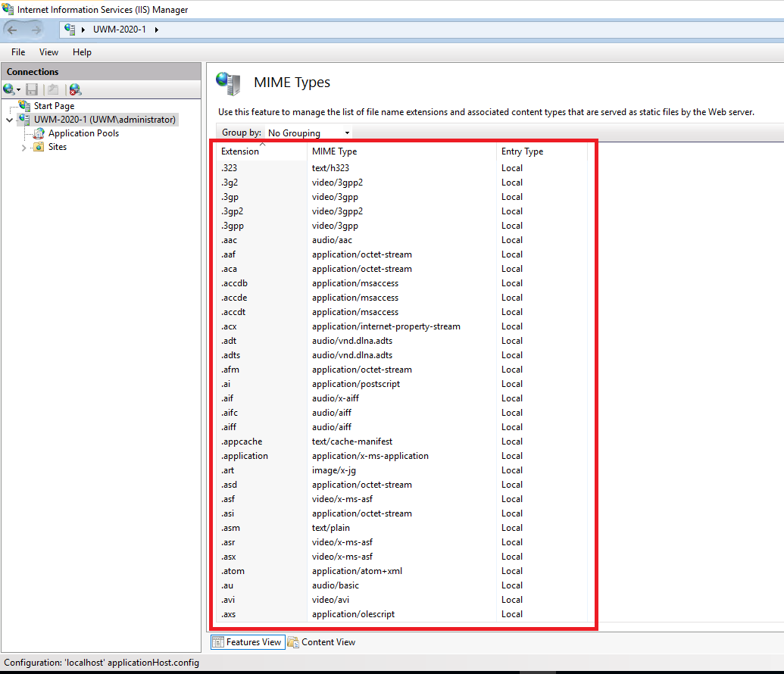Select the .appcache extension row
The width and height of the screenshot is (784, 674).
[242, 442]
